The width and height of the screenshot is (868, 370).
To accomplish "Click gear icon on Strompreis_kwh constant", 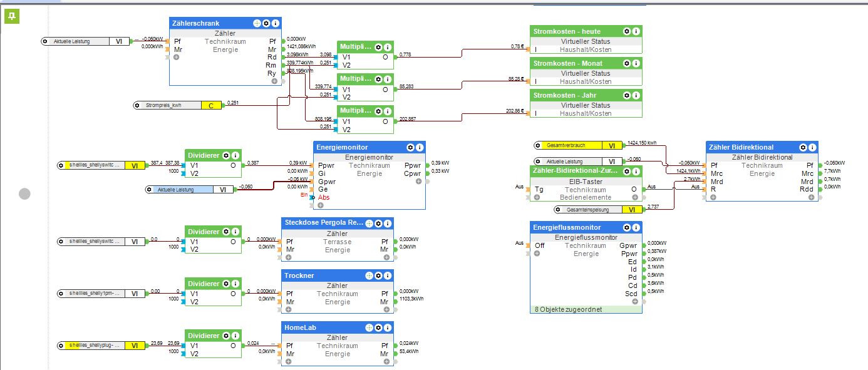I will (137, 105).
